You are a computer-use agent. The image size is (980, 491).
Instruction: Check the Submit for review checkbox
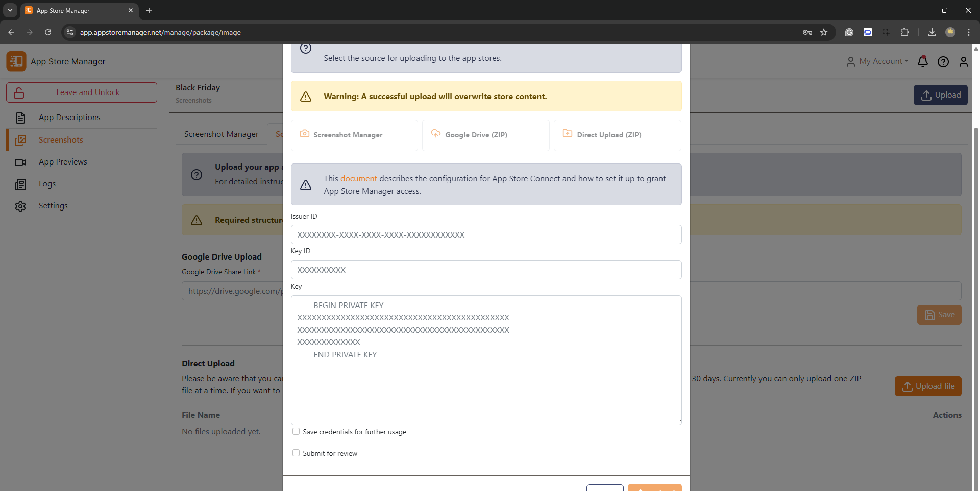[296, 453]
